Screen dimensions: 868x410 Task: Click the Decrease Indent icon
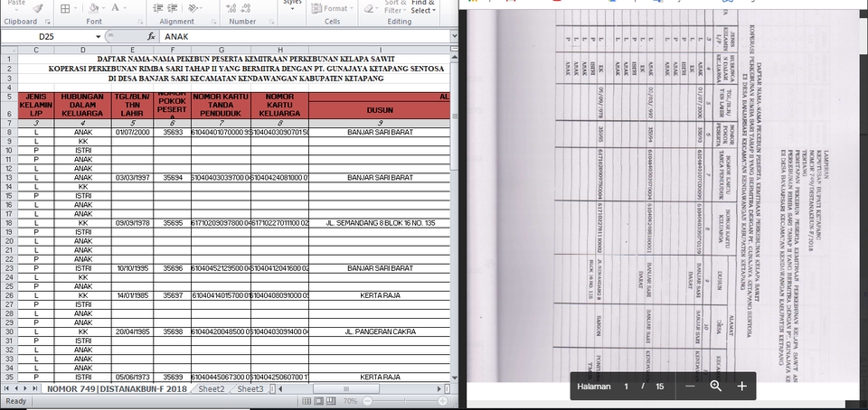coord(158,8)
